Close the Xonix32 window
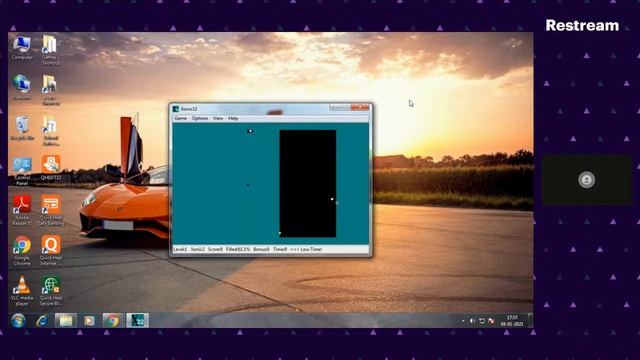The width and height of the screenshot is (640, 360). pyautogui.click(x=360, y=107)
